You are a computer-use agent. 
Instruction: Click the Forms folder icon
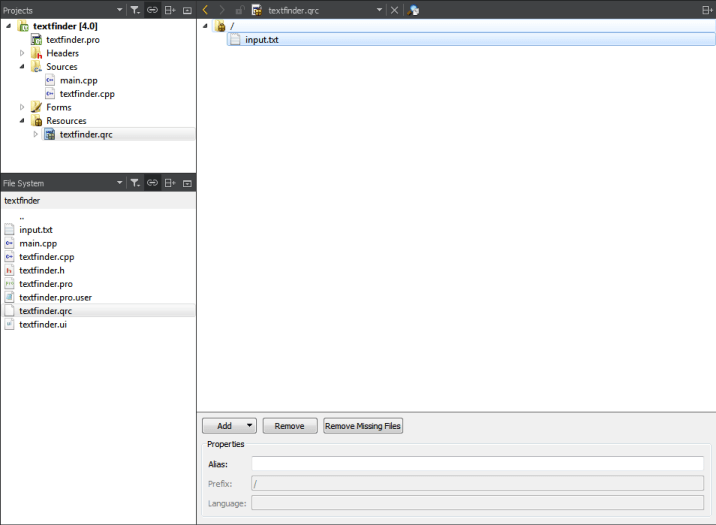click(x=37, y=107)
